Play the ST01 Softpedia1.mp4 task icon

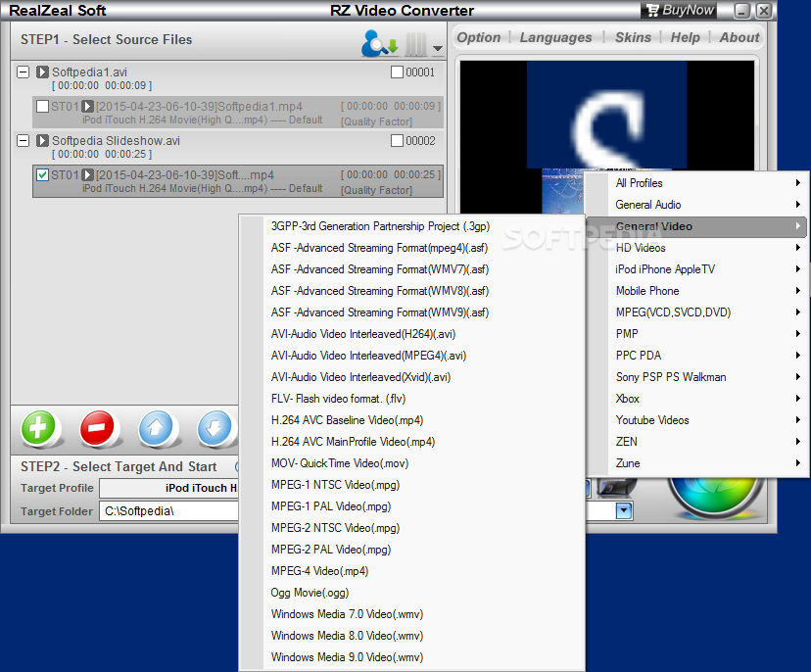coord(87,107)
